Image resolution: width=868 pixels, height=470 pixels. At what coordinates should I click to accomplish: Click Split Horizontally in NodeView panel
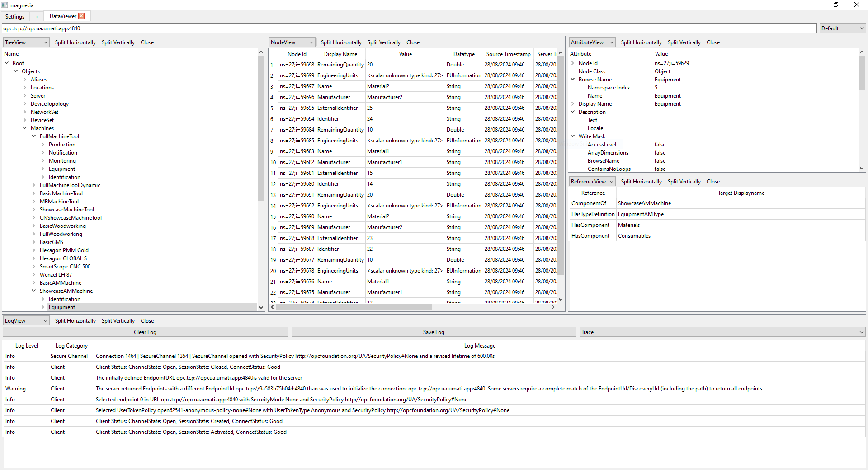[x=341, y=42]
